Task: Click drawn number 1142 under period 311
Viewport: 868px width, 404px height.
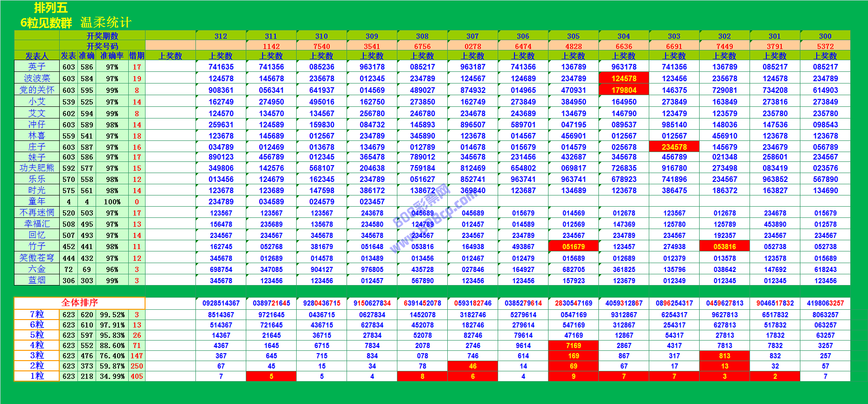Action: pos(271,46)
